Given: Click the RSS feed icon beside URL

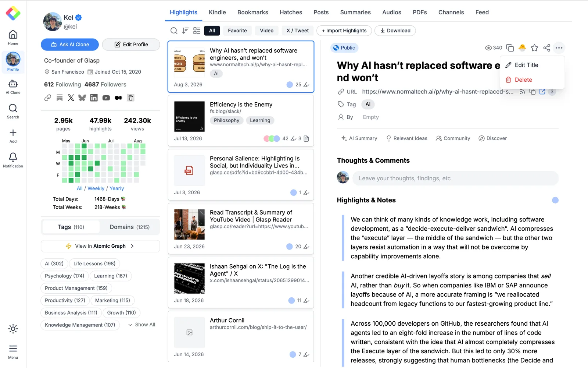Looking at the screenshot, I should point(522,92).
